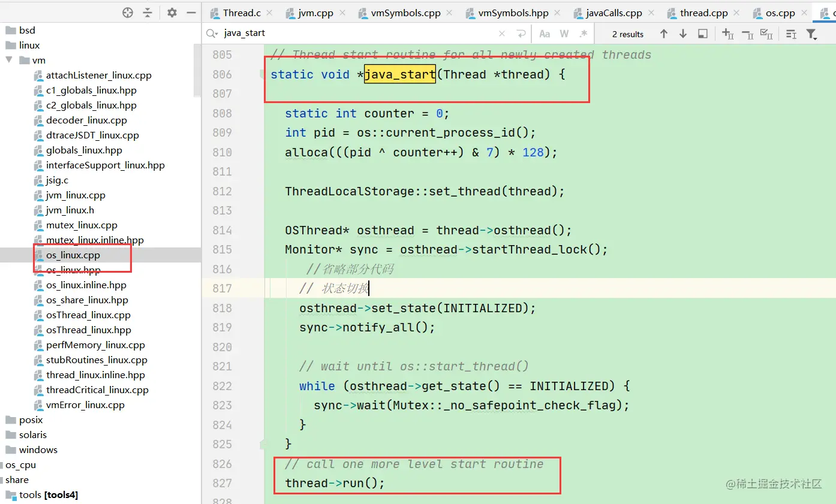Toggle Regex search option

coord(584,34)
